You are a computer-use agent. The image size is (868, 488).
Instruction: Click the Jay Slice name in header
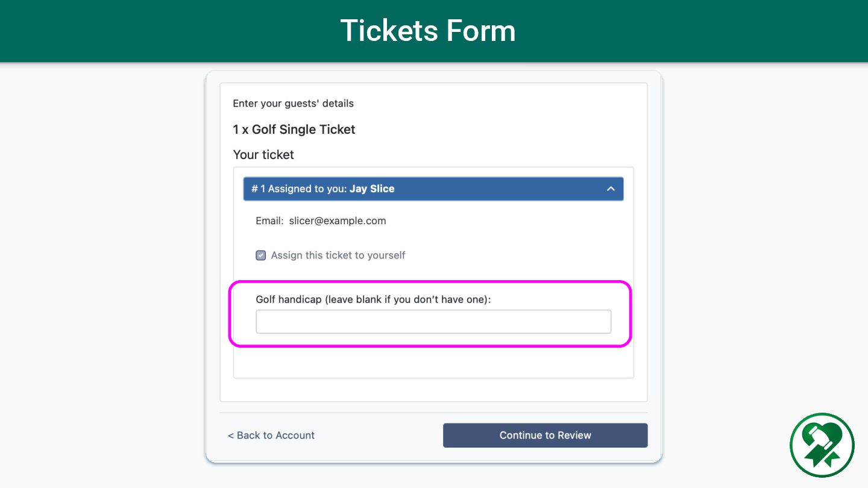pos(372,189)
